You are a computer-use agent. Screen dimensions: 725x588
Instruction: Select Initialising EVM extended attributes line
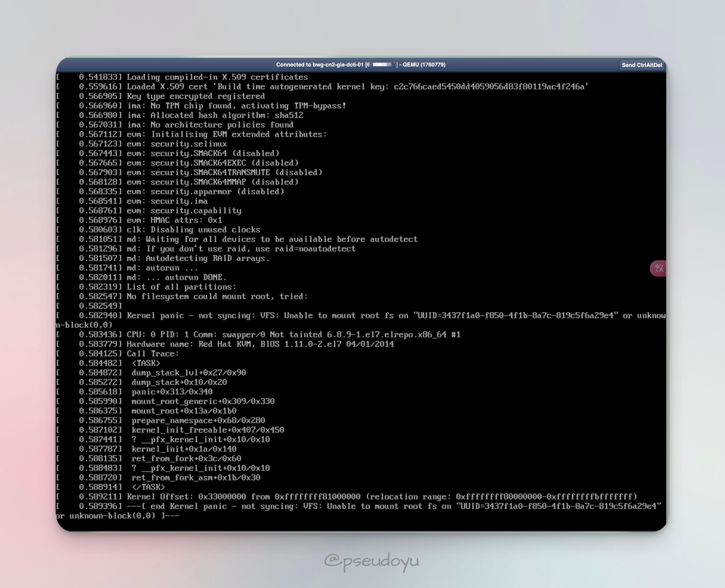pyautogui.click(x=192, y=134)
